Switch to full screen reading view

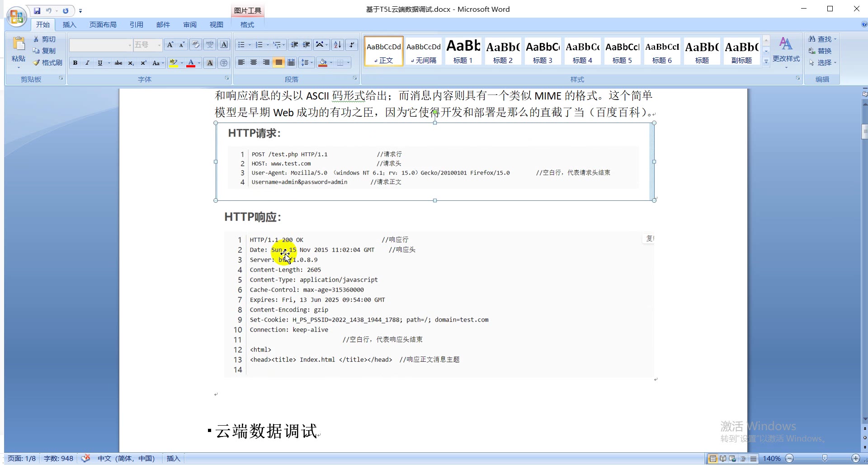tap(723, 459)
